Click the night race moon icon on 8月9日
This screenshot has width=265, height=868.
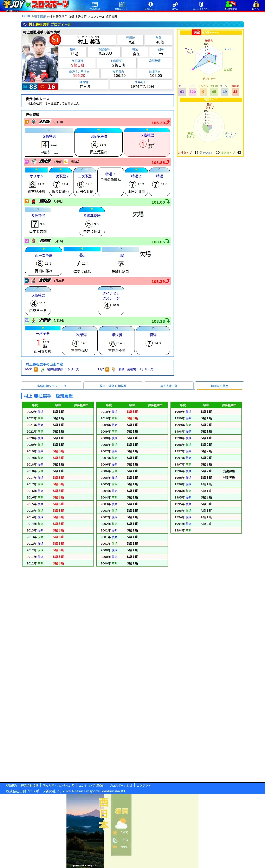(66, 161)
